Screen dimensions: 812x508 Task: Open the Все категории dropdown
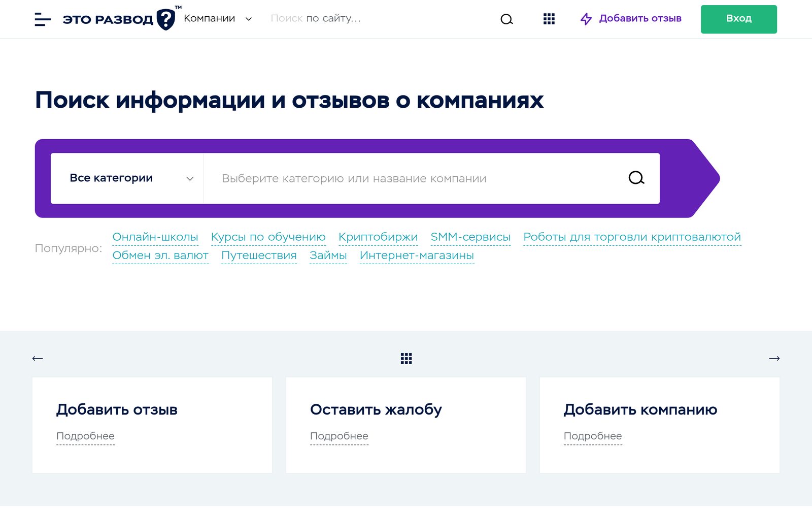pos(127,178)
